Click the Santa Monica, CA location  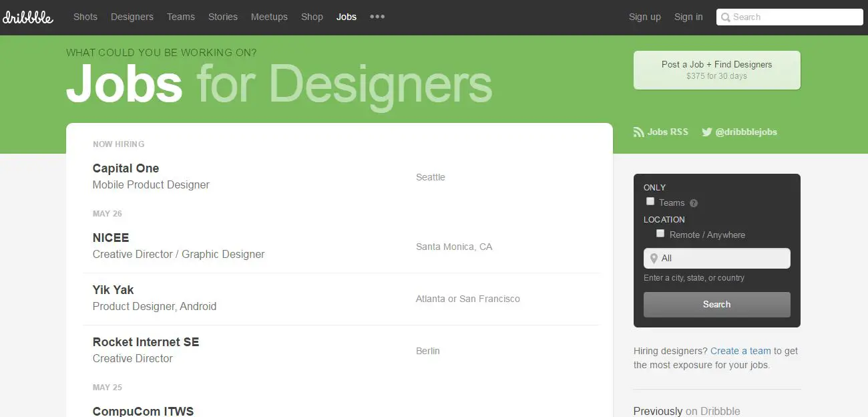coord(454,247)
